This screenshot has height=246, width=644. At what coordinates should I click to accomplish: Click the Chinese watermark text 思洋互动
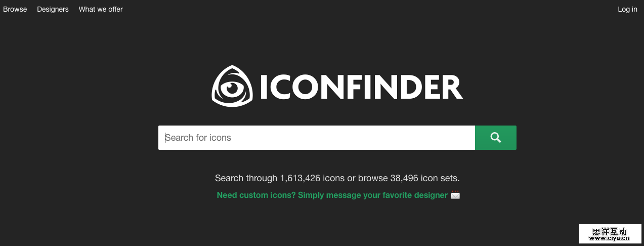pyautogui.click(x=610, y=231)
